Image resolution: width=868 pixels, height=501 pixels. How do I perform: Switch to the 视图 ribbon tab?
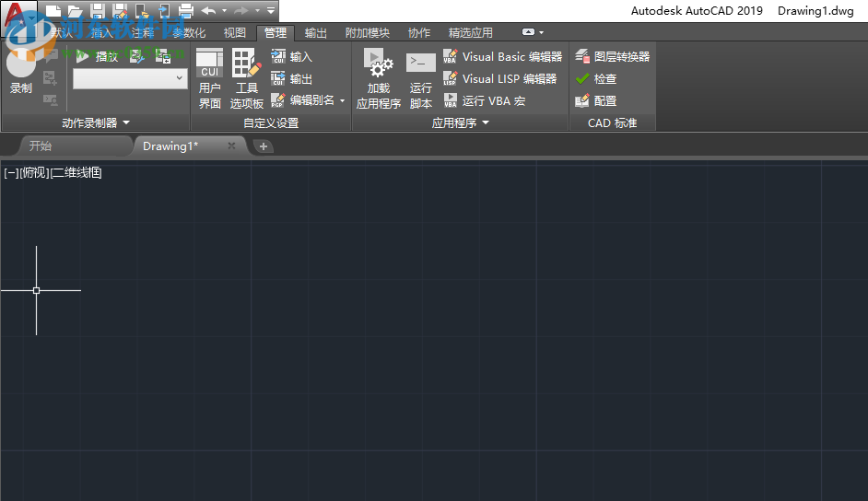235,32
